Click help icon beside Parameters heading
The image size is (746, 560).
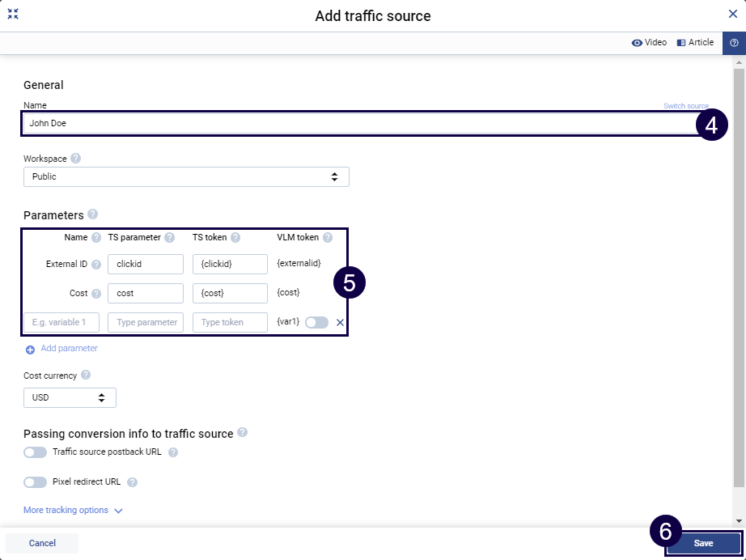[92, 214]
